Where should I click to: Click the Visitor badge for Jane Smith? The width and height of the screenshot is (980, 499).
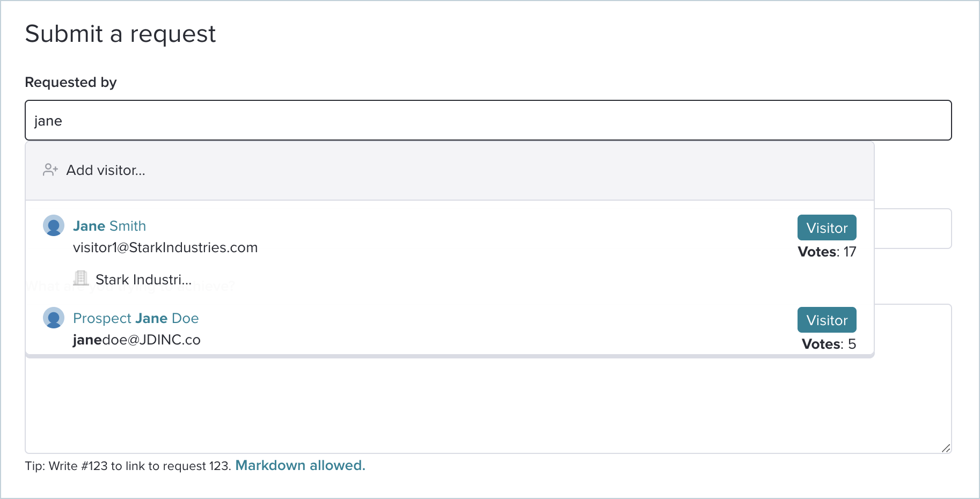click(x=827, y=228)
